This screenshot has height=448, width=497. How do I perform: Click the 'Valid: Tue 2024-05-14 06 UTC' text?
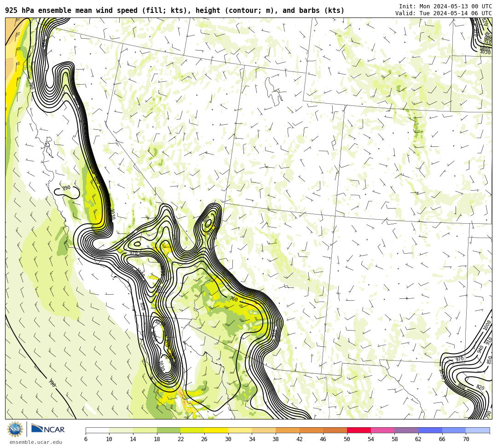tap(444, 13)
